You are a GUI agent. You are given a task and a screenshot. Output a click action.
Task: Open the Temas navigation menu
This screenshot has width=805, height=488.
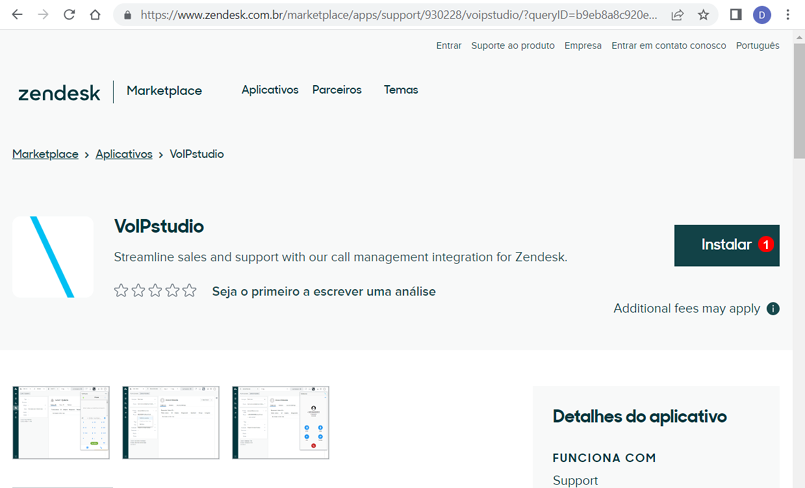click(401, 90)
